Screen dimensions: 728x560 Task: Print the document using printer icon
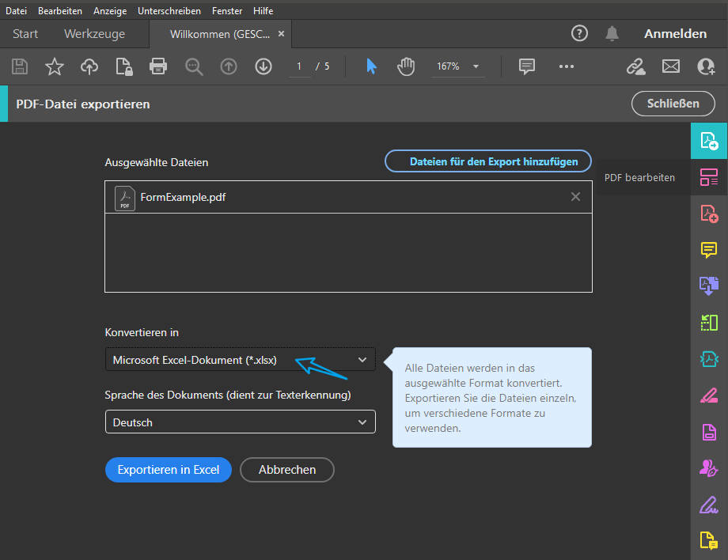pyautogui.click(x=158, y=66)
